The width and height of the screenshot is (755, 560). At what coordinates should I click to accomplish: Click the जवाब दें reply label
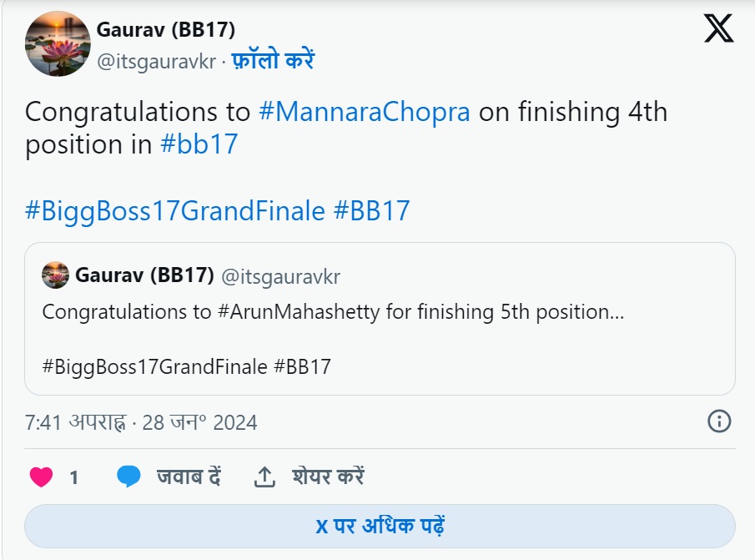189,477
